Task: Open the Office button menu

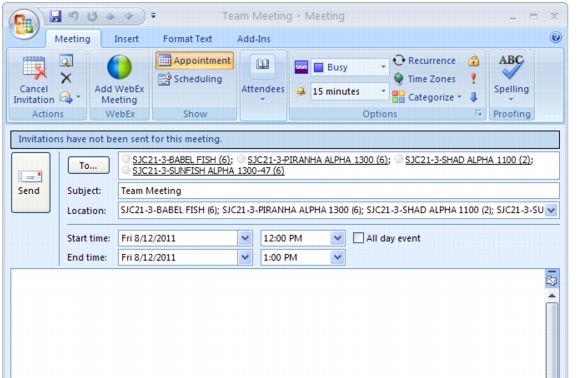Action: click(24, 24)
